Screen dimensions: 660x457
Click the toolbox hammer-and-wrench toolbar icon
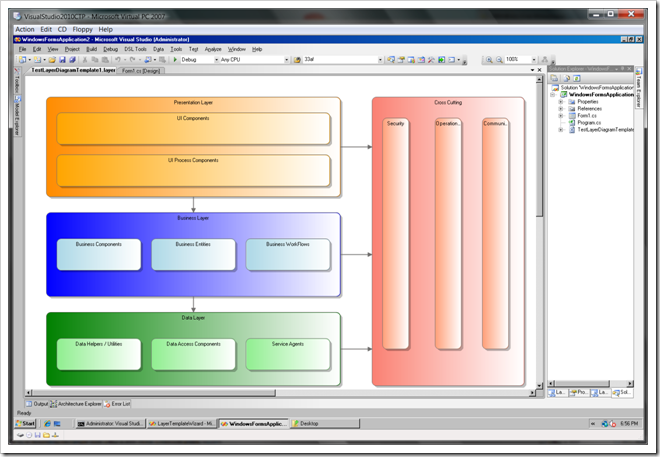431,60
